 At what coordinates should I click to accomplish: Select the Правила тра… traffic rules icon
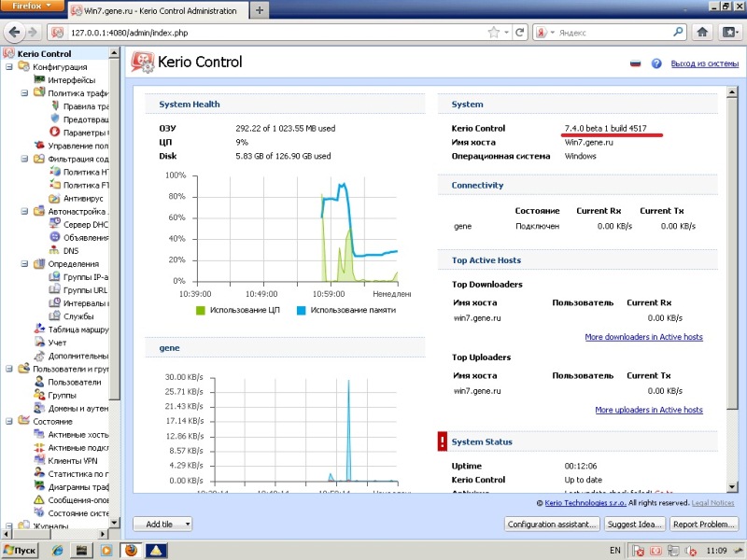tap(55, 105)
